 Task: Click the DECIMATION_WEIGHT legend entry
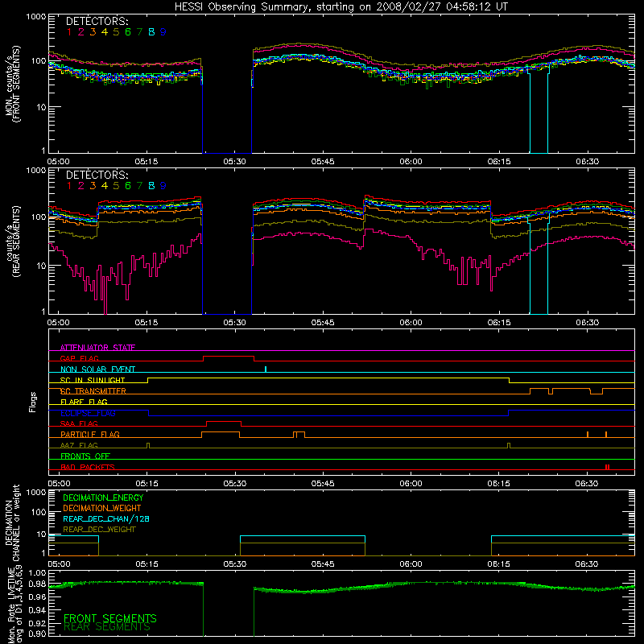coord(102,508)
